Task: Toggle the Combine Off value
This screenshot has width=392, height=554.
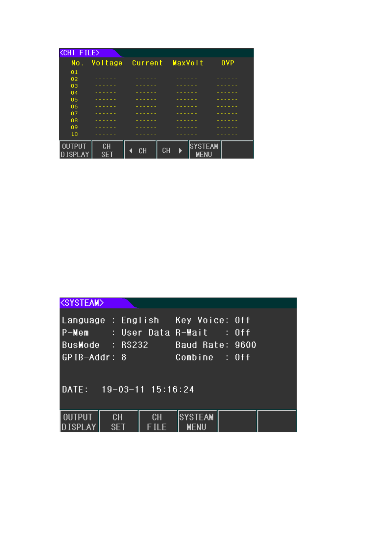Action: [242, 357]
